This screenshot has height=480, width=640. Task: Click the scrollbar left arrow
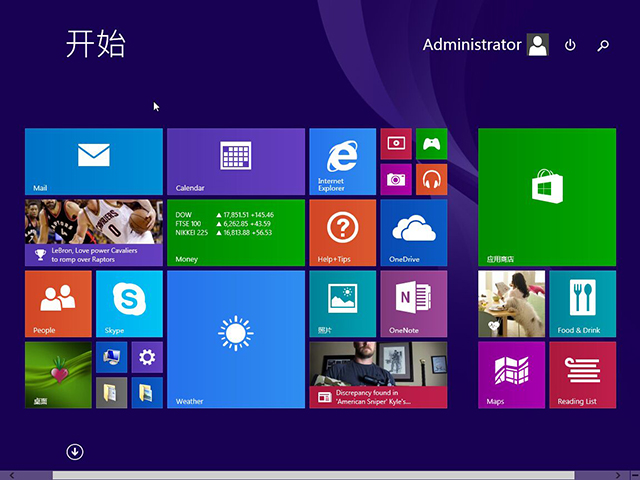12,476
